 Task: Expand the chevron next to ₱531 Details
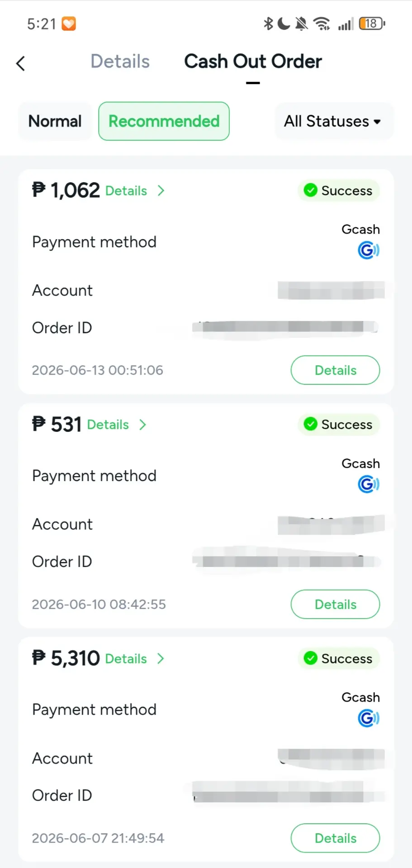[x=143, y=425]
